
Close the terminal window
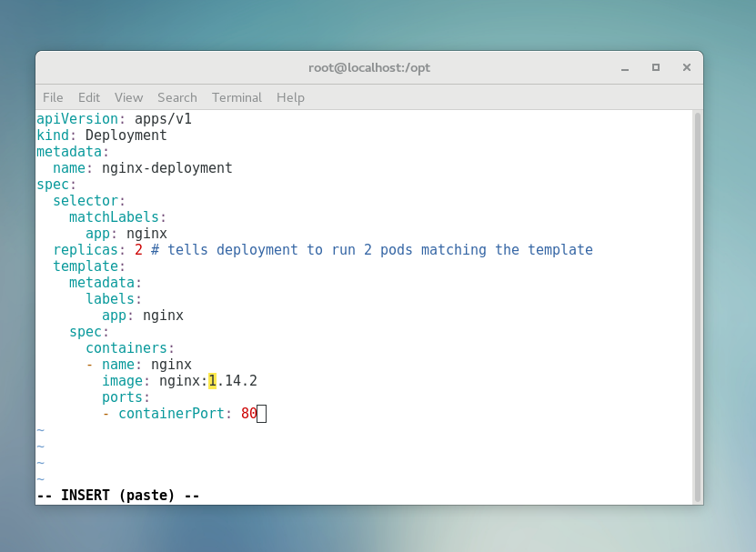click(687, 68)
